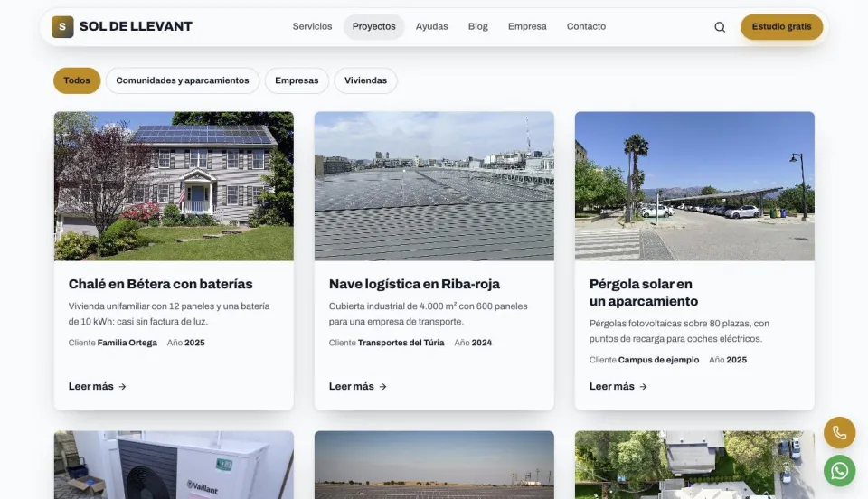
Task: Navigate to Empresa section
Action: [527, 26]
